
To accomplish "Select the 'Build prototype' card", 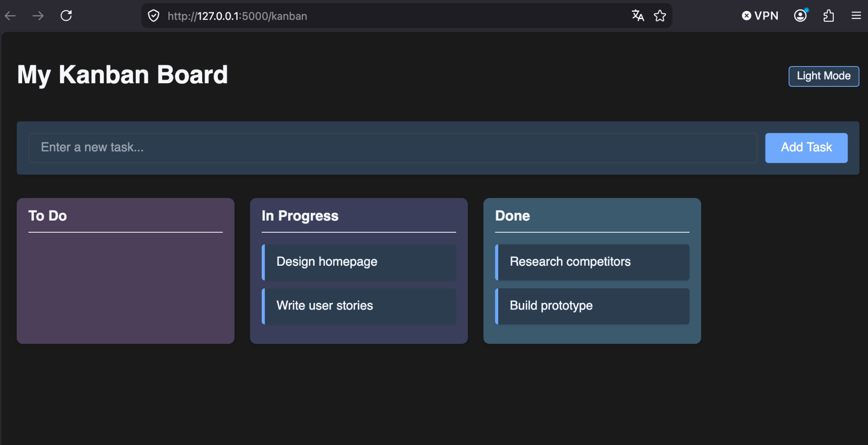I will (592, 306).
